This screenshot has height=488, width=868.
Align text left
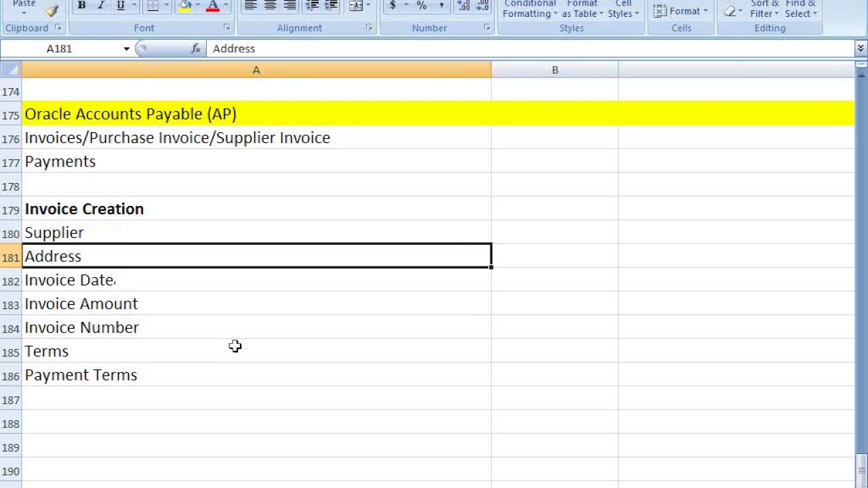(x=250, y=6)
